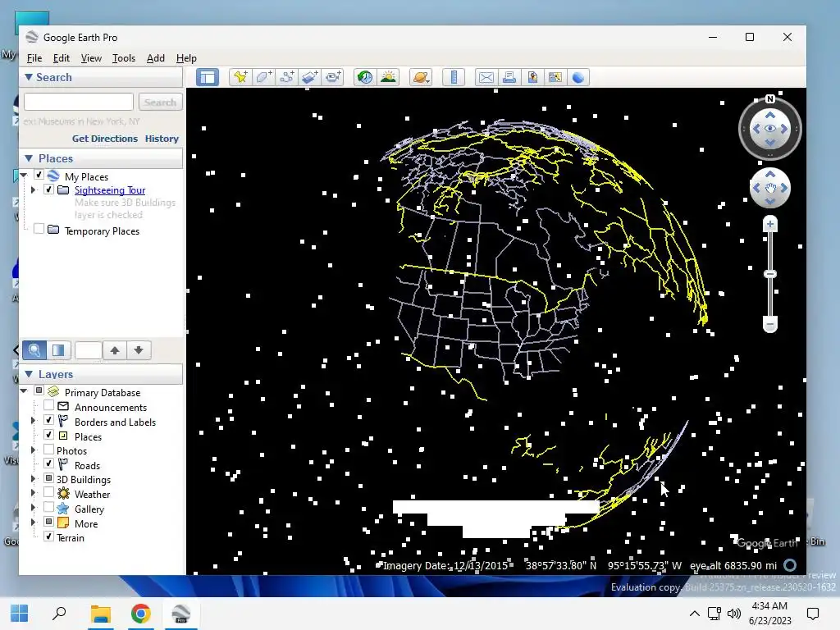Collapse the My Places tree node

24,176
